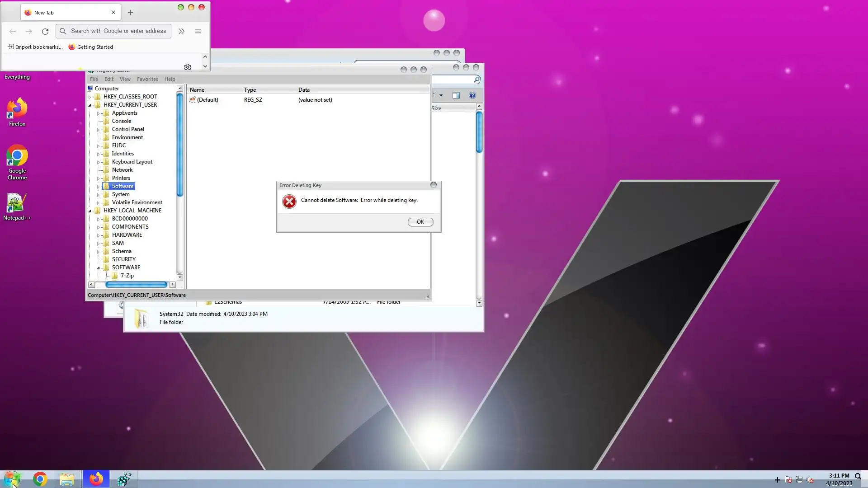
Task: Collapse HKEY_LOCAL_MACHINE tree node
Action: 90,211
